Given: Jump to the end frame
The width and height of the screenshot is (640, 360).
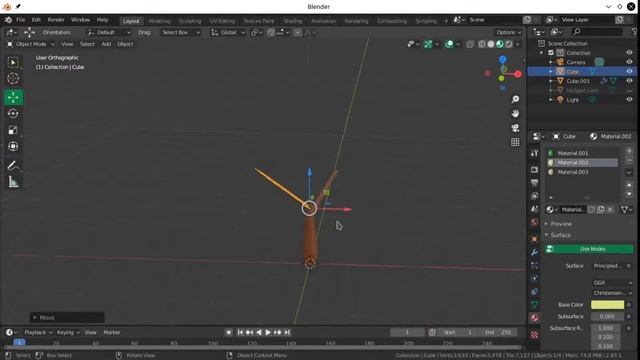Looking at the screenshot, I should [287, 332].
